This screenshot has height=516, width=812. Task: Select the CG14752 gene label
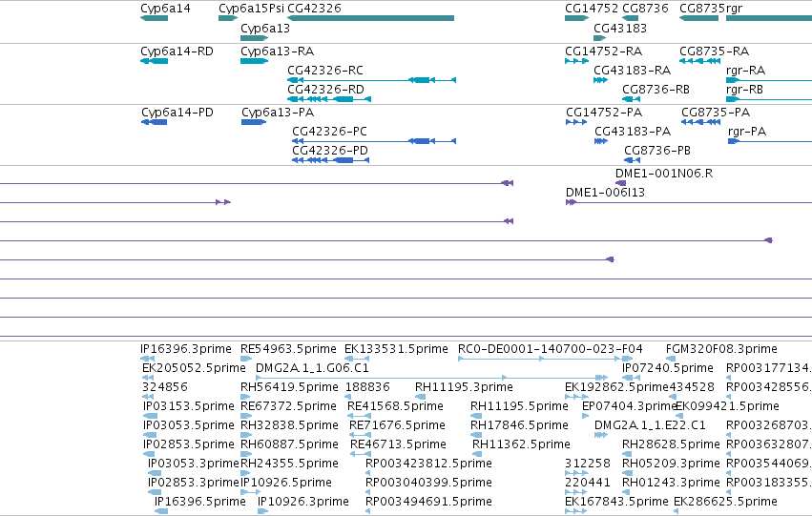click(x=592, y=9)
